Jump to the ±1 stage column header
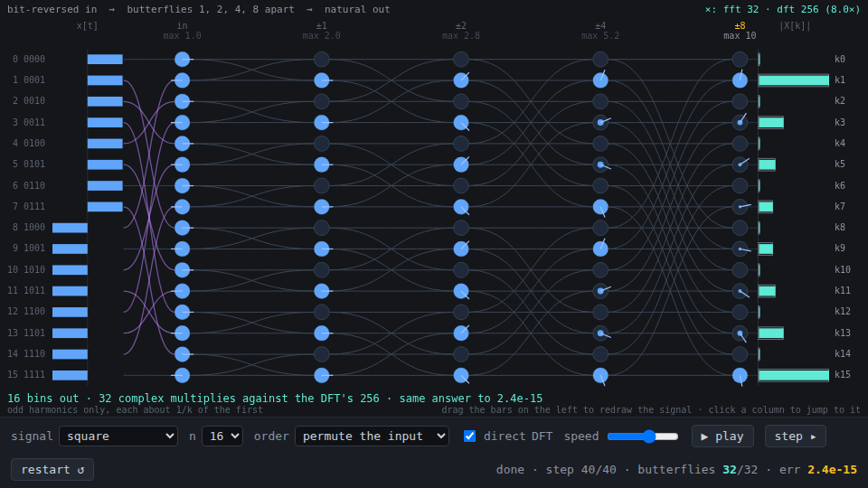 (x=322, y=31)
